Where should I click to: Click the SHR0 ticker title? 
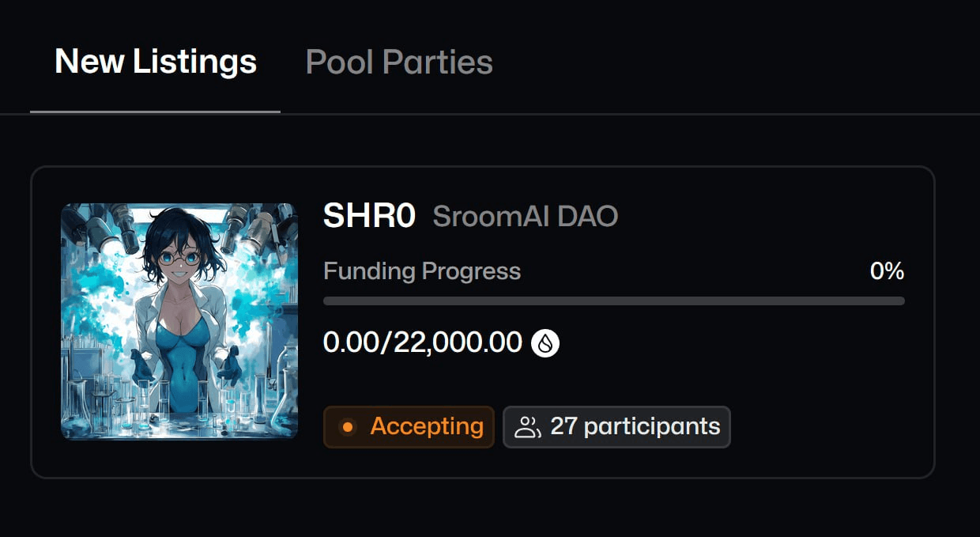[x=369, y=216]
